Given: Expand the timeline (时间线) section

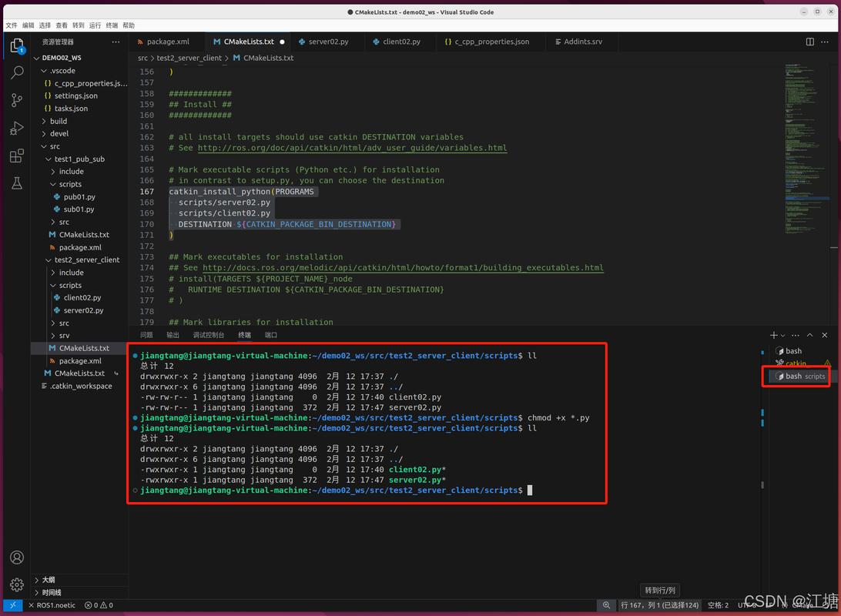Looking at the screenshot, I should [x=79, y=592].
